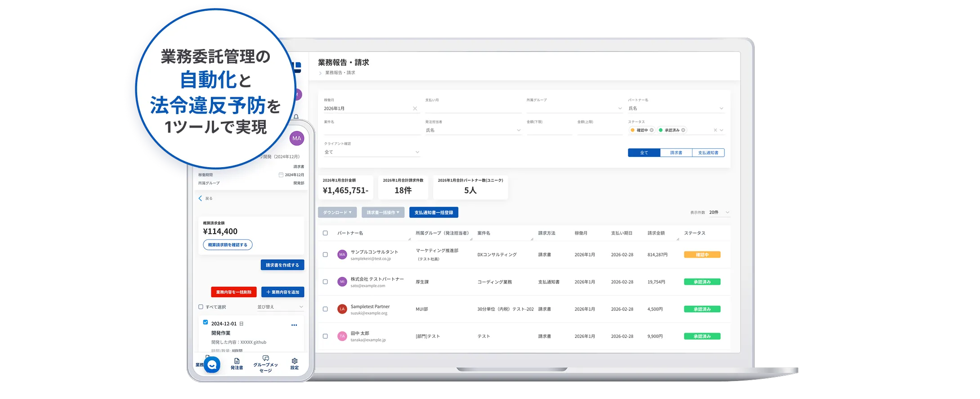Check the select-all checkbox in table header
Screen dimensions: 980x399
tap(325, 233)
